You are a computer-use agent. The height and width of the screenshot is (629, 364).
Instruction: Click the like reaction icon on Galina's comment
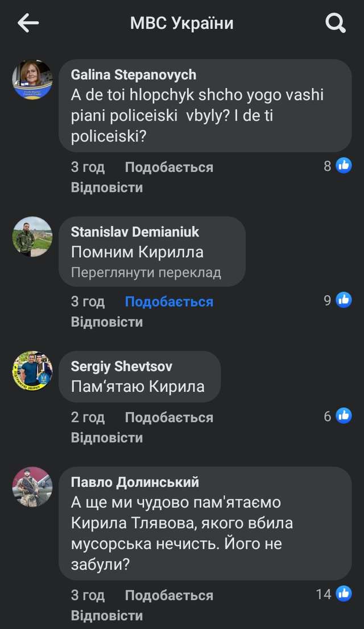click(x=344, y=166)
